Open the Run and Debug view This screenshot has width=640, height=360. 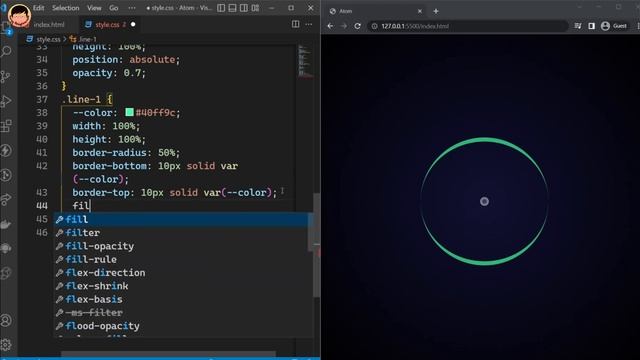point(6,101)
